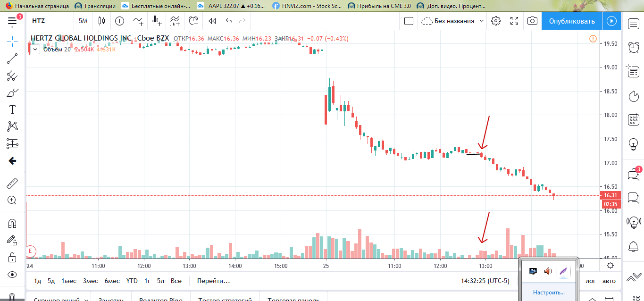Image resolution: width=644 pixels, height=301 pixels.
Task: Open candlestick chart style menu
Action: pos(101,21)
